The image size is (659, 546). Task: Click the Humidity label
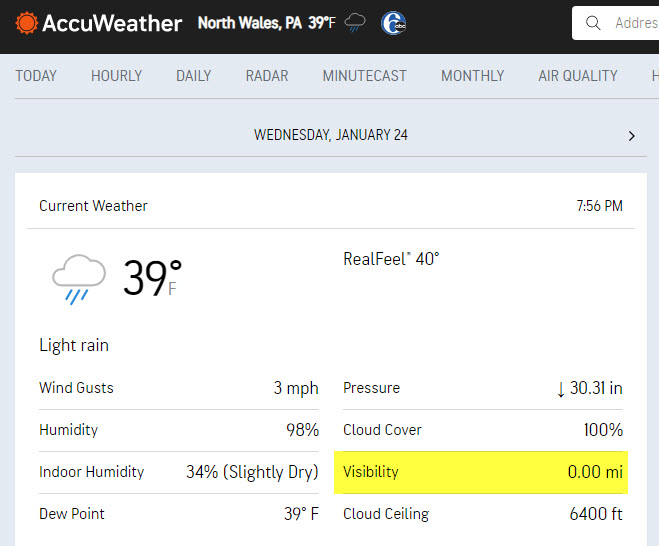tap(69, 430)
